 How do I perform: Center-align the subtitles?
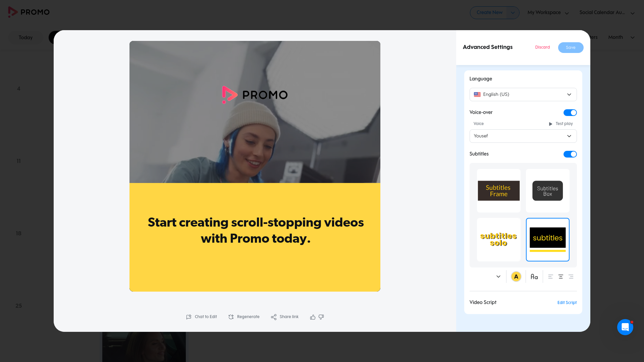[x=561, y=277]
